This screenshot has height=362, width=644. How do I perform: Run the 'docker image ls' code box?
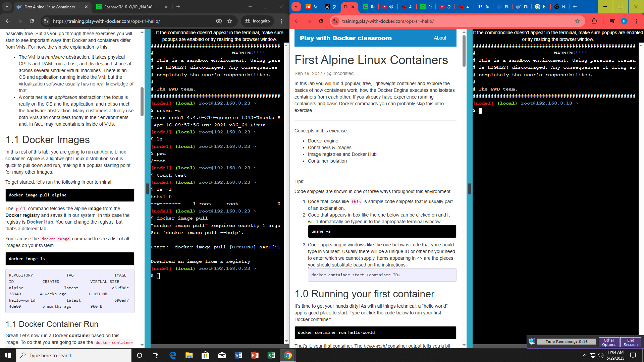[x=70, y=259]
